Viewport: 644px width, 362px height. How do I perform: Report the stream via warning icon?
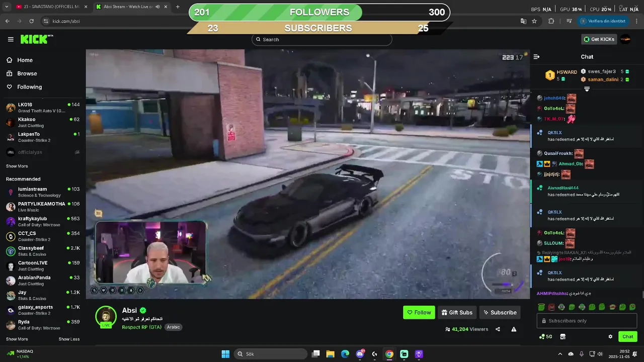(x=514, y=329)
